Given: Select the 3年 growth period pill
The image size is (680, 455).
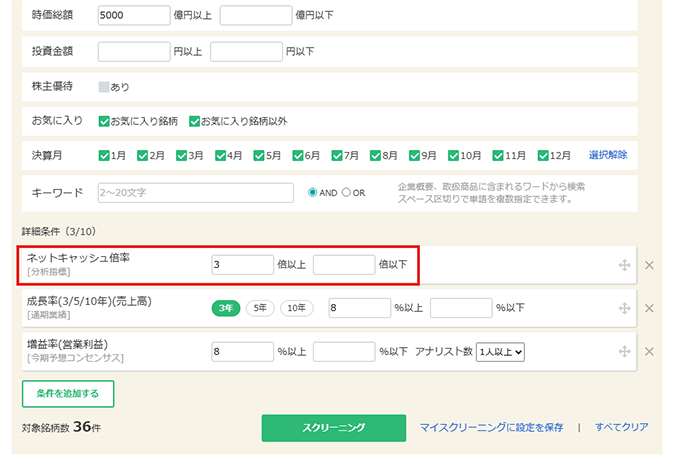Looking at the screenshot, I should tap(226, 308).
